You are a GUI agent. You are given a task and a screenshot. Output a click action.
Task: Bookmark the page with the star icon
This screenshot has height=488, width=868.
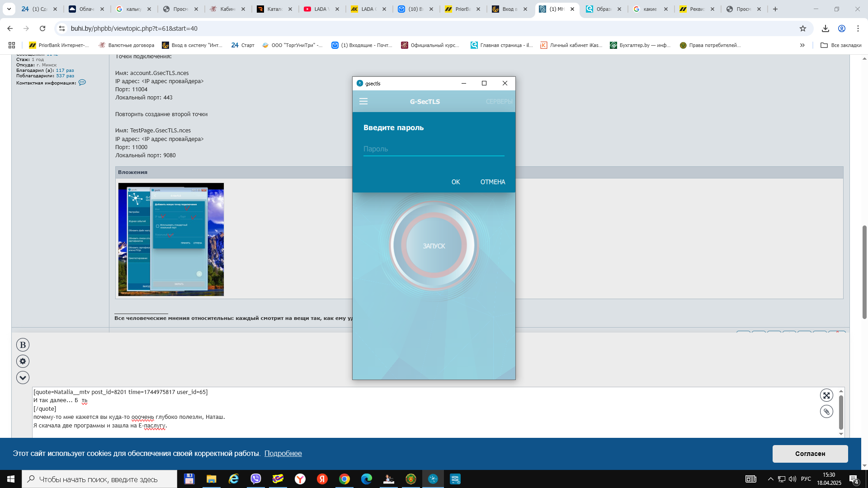pyautogui.click(x=803, y=28)
